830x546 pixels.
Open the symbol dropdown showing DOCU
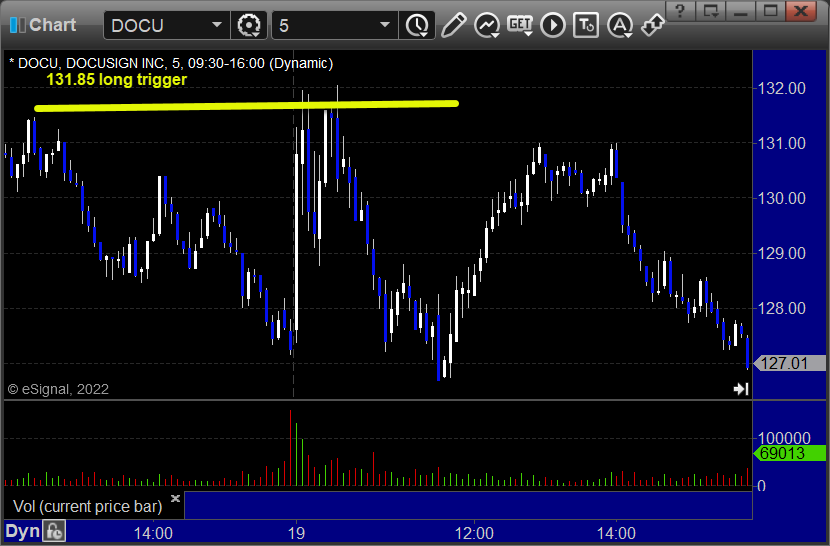click(x=167, y=25)
